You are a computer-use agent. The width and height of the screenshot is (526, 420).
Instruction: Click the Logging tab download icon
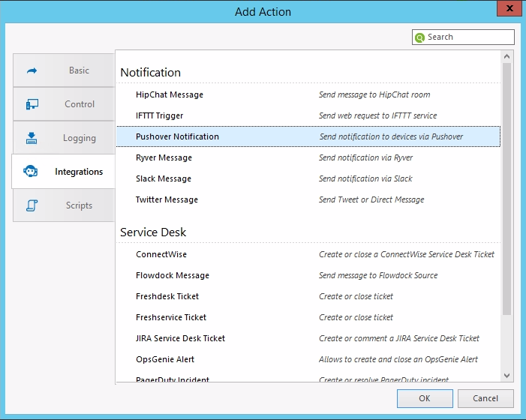tap(32, 138)
